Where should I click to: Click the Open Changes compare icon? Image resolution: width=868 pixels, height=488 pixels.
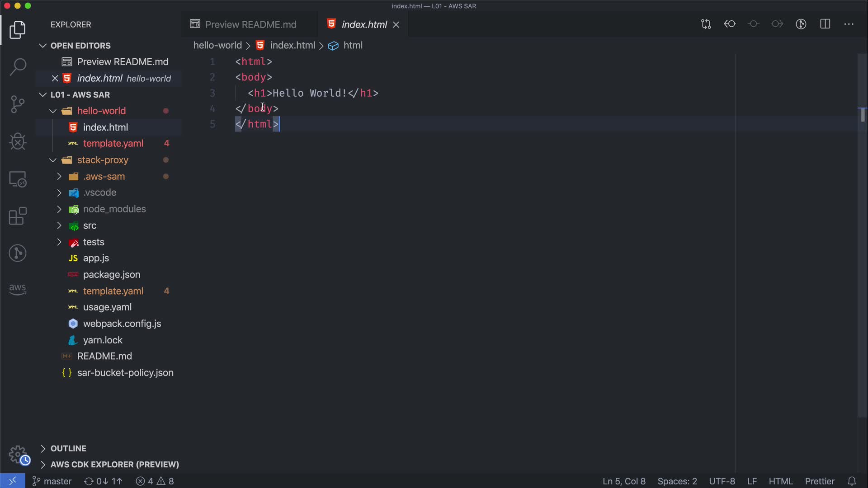[x=706, y=24]
